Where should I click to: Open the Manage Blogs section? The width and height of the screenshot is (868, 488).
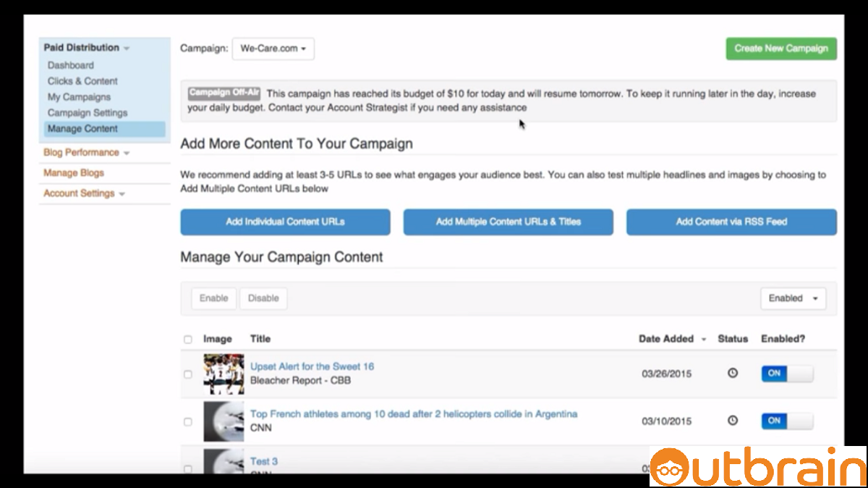point(73,173)
